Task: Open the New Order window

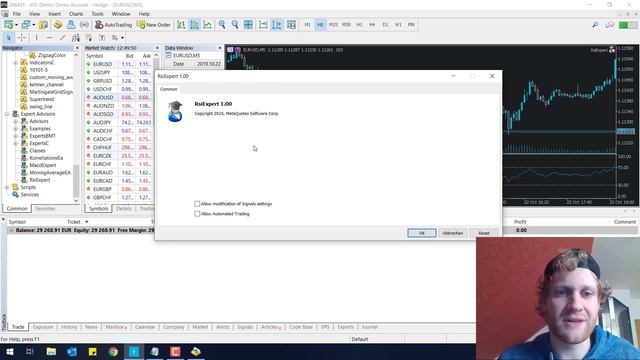Action: [153, 25]
